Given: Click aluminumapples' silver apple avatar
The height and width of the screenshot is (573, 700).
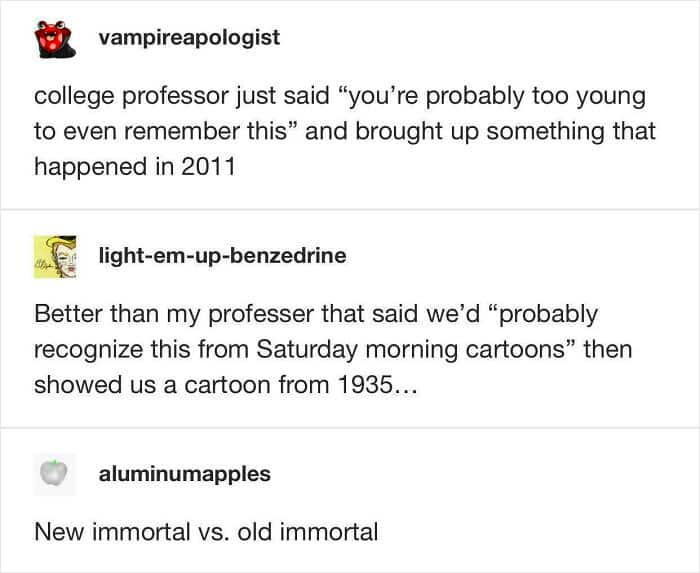Looking at the screenshot, I should (54, 474).
